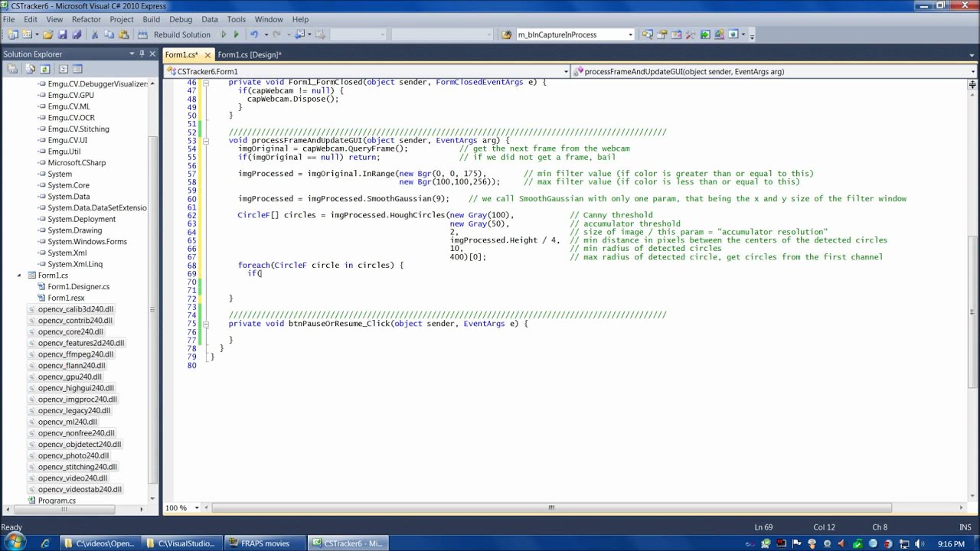Open the active files list dropdown arrow

tap(972, 54)
